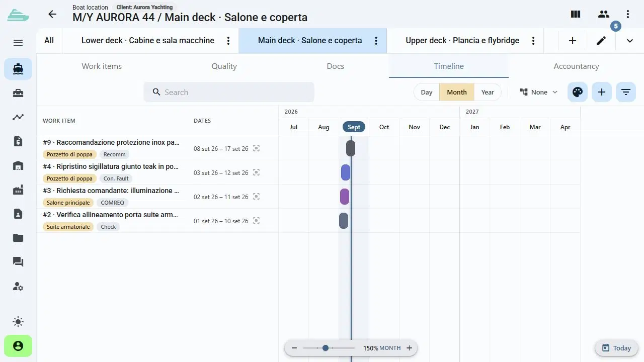Open the Work items tab

pos(102,66)
